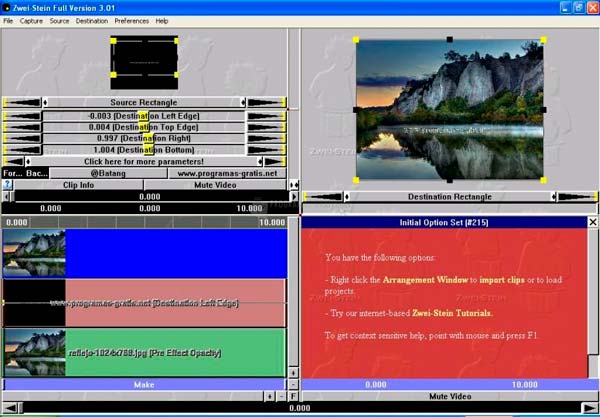Screen dimensions: 600x417
Task: Click the Destination Bottom value slider
Action: [x=143, y=150]
